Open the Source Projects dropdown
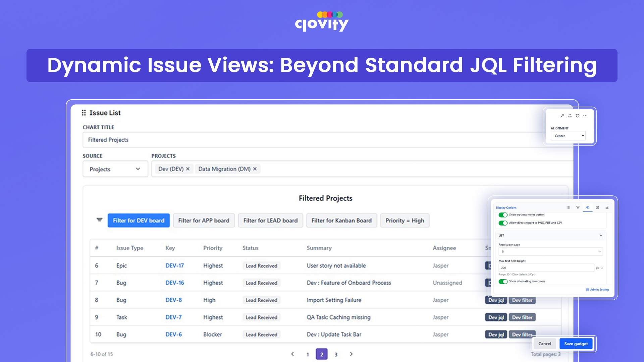The height and width of the screenshot is (362, 644). [x=115, y=169]
